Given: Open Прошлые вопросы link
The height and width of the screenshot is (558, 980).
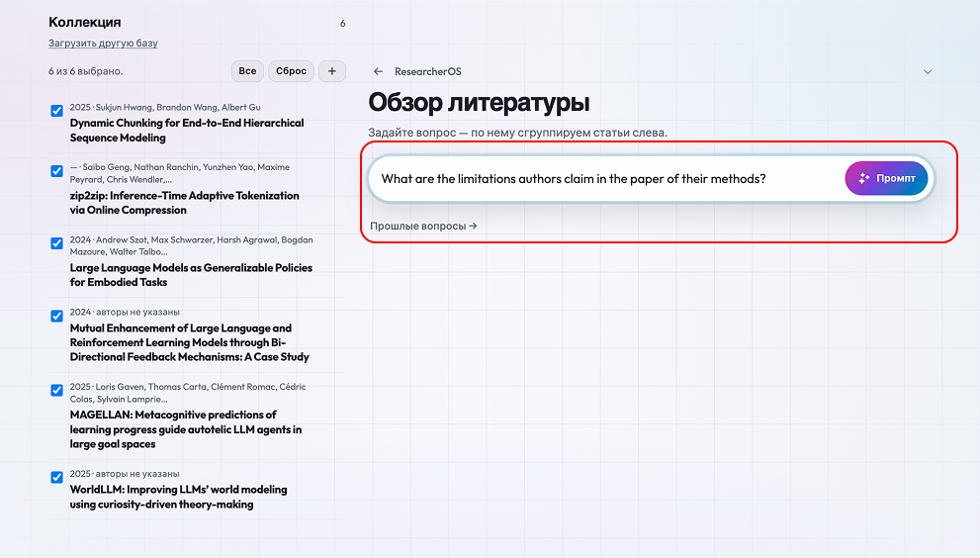Looking at the screenshot, I should click(423, 226).
